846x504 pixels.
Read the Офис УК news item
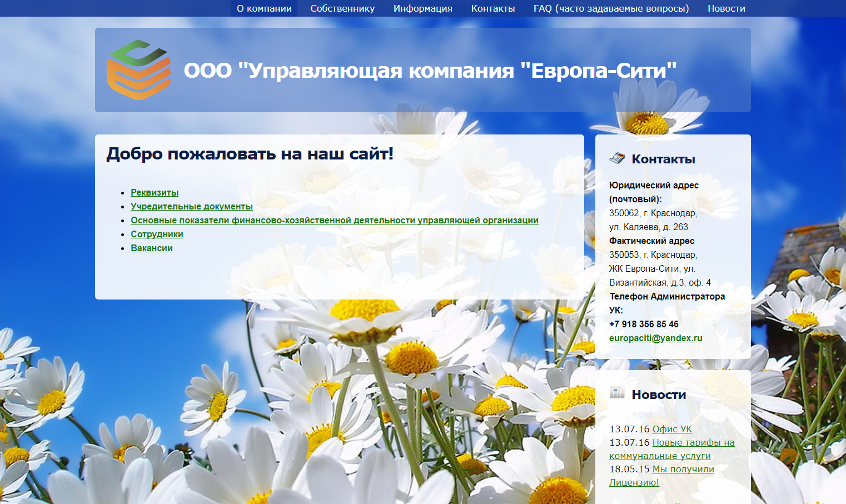point(672,429)
